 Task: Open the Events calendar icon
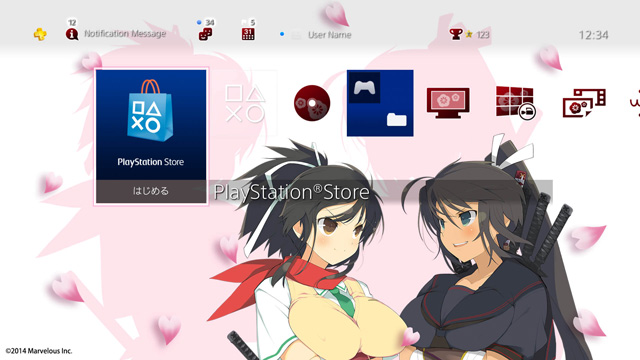click(x=248, y=34)
